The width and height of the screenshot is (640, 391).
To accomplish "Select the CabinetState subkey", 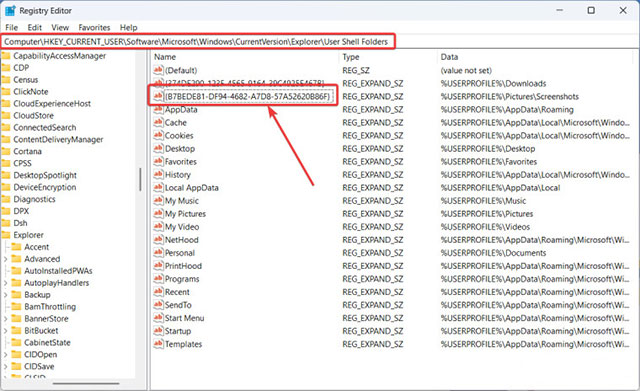I will tap(47, 343).
